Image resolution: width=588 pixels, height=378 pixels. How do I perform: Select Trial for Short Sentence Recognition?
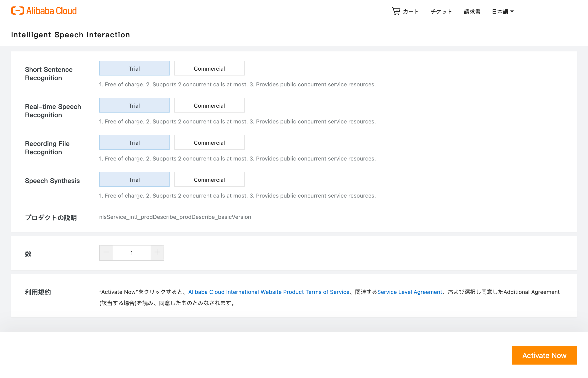click(134, 69)
